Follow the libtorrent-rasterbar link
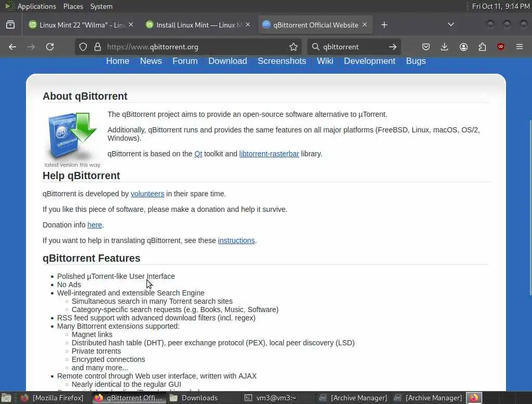The height and width of the screenshot is (404, 532). pos(269,154)
